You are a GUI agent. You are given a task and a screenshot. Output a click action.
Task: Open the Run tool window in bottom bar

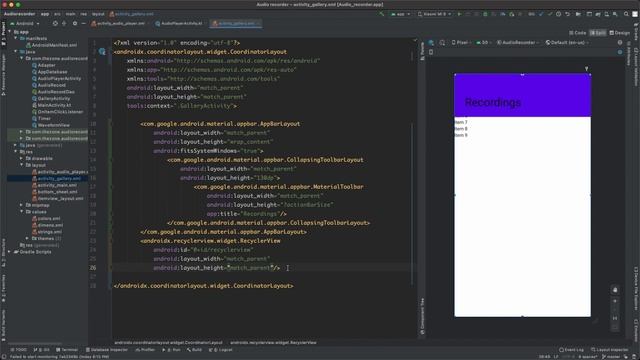171,350
